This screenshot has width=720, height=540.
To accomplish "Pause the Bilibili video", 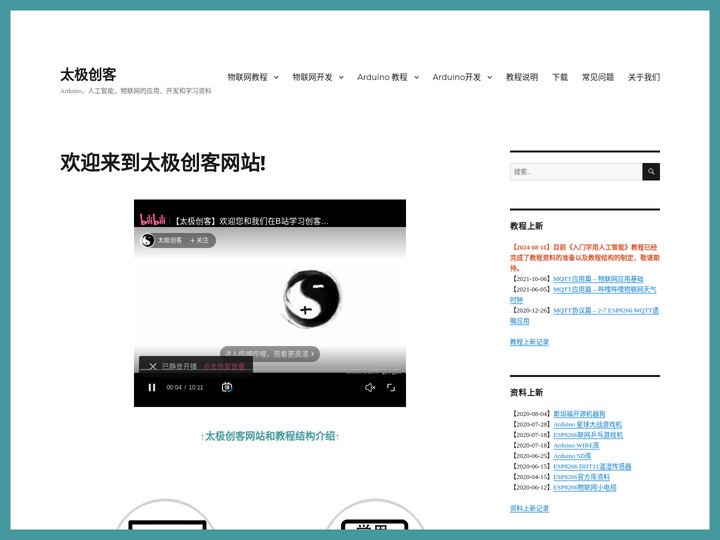I will click(x=152, y=388).
